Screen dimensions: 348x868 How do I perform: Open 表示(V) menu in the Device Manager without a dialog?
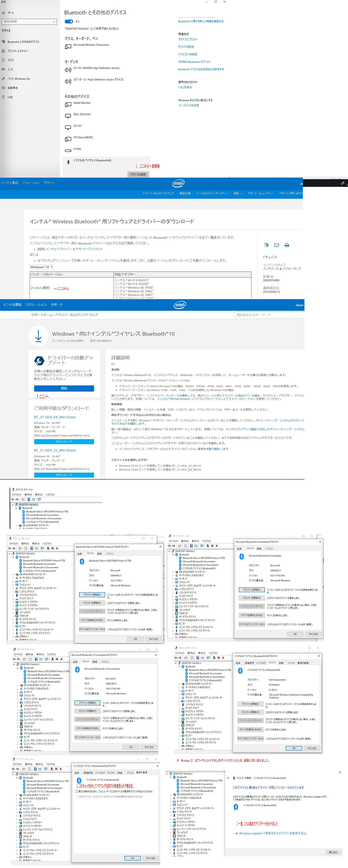[x=39, y=495]
